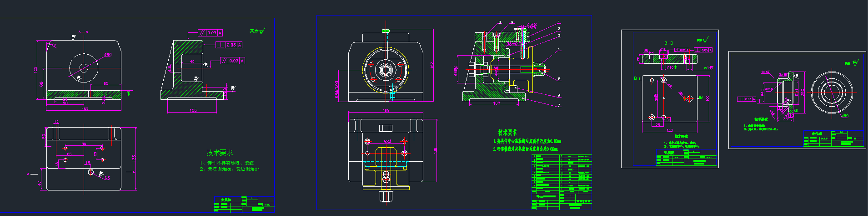Select the topmost parallelism 0.03 A tolerance frame
Image resolution: width=868 pixels, height=216 pixels.
[x=210, y=33]
